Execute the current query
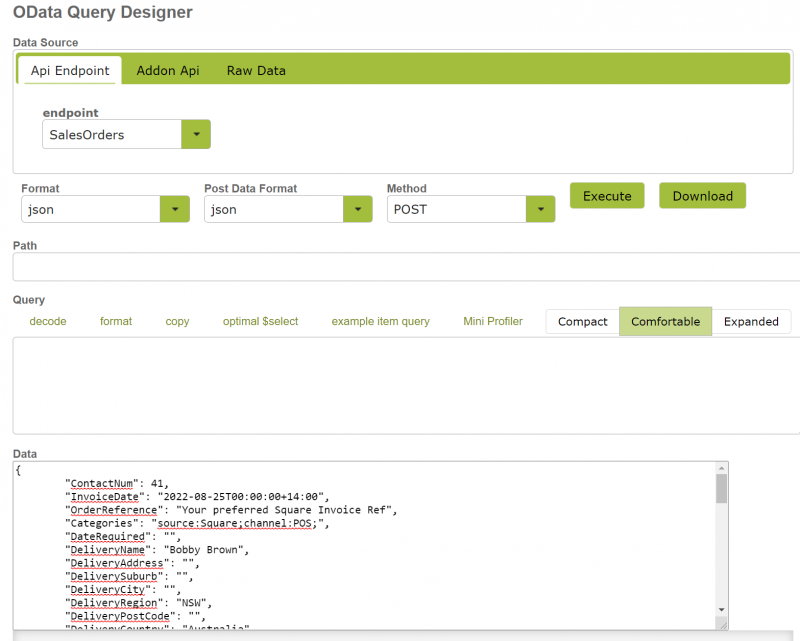 click(x=607, y=196)
